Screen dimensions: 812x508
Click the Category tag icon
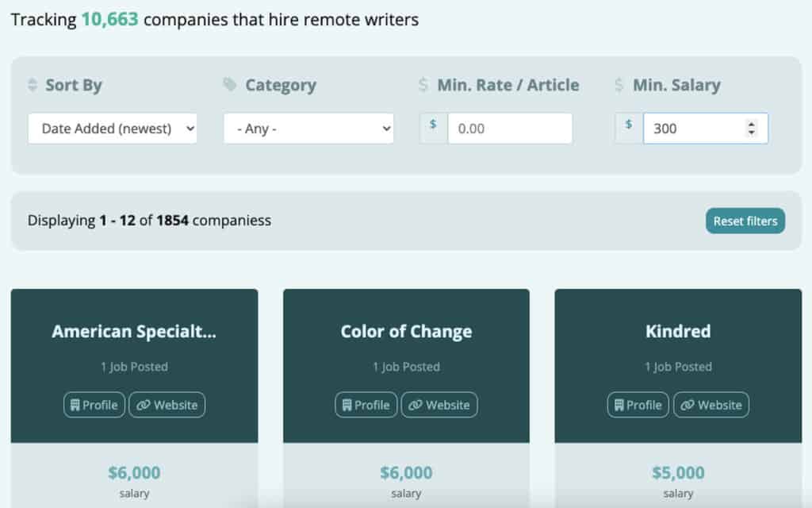(x=230, y=85)
